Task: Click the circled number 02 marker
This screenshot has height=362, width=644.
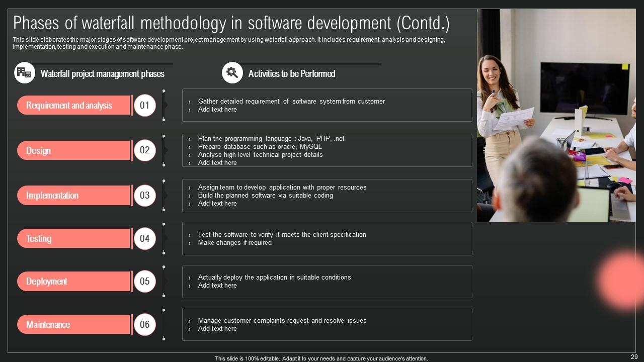Action: (x=145, y=150)
